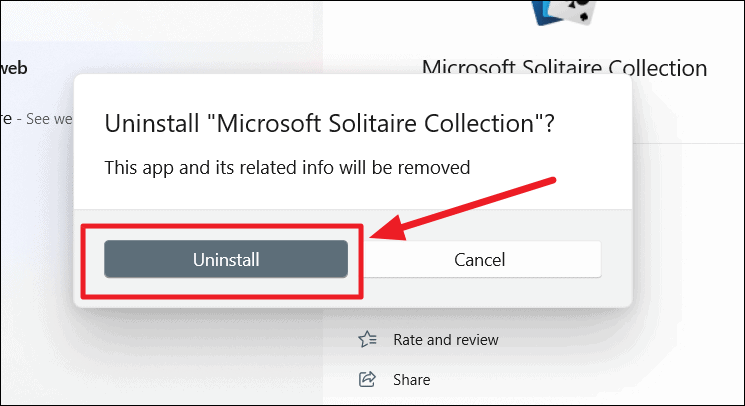
Task: Click the spade symbol on the app icon
Action: pos(584,18)
